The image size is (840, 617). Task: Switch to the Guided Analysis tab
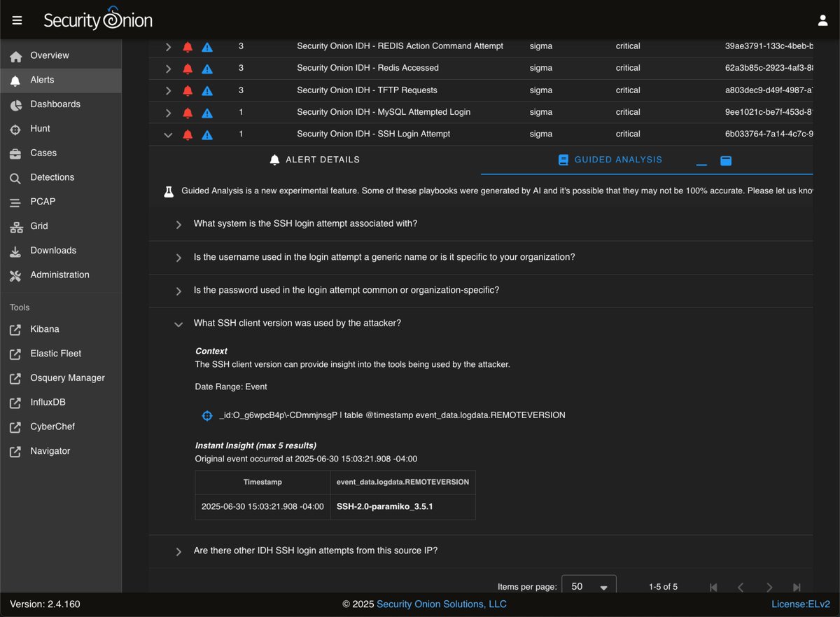610,160
